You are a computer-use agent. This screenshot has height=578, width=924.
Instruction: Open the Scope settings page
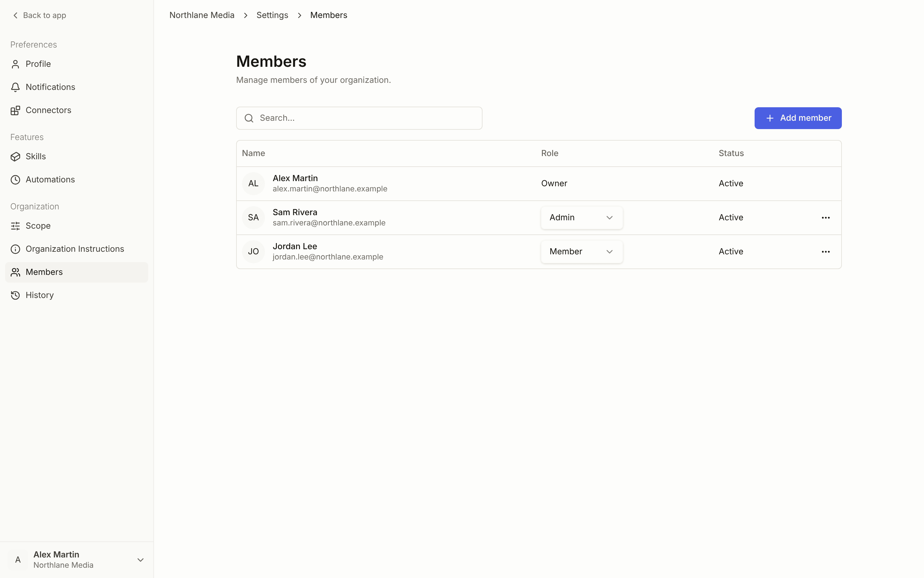click(x=76, y=226)
